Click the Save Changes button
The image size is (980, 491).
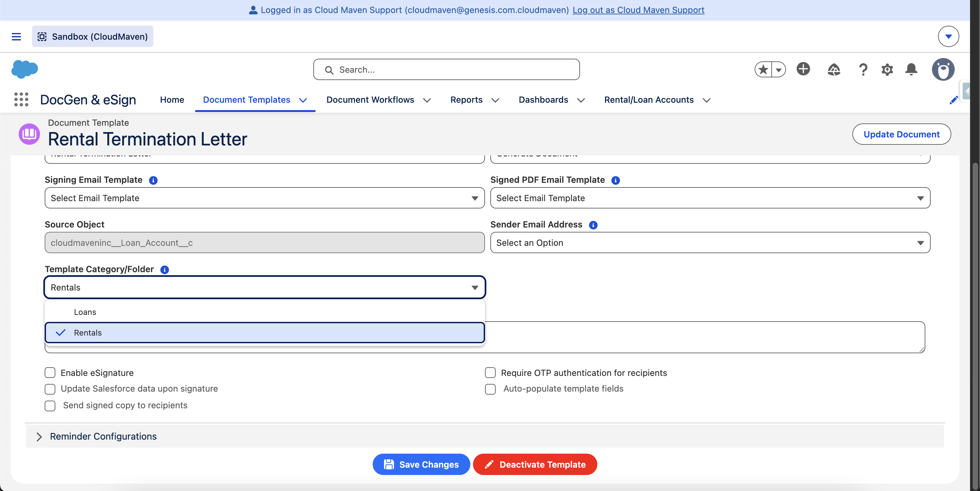[x=421, y=464]
